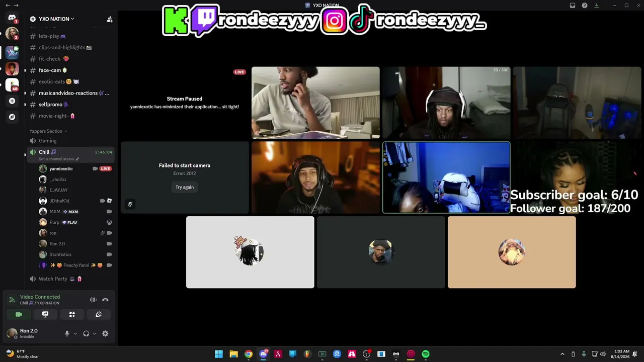Screen dimensions: 644x362
Task: Open the Discord inbox icon in title bar
Action: point(573,6)
